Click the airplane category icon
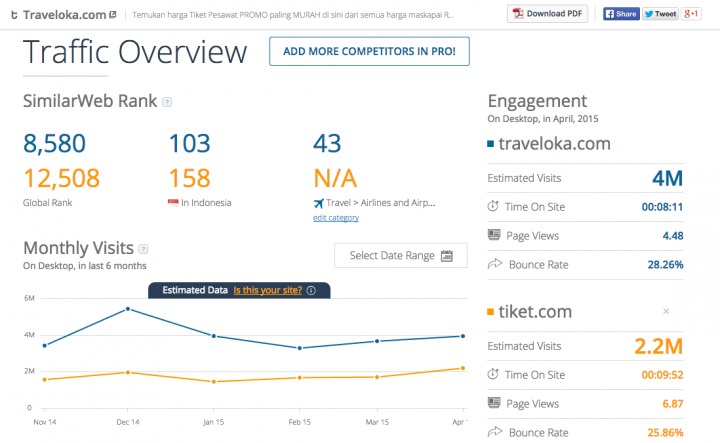This screenshot has width=720, height=443. point(318,202)
